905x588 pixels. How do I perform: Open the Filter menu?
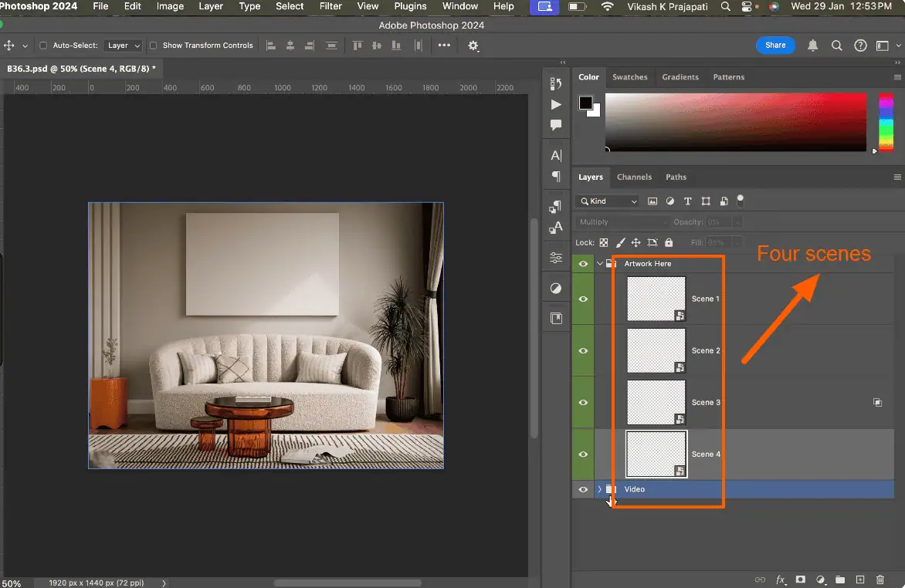point(330,6)
